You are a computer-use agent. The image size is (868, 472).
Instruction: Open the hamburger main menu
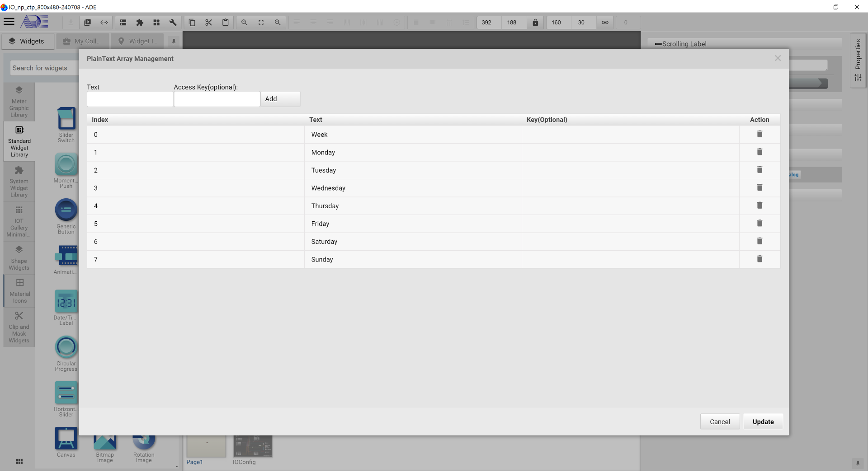[9, 22]
